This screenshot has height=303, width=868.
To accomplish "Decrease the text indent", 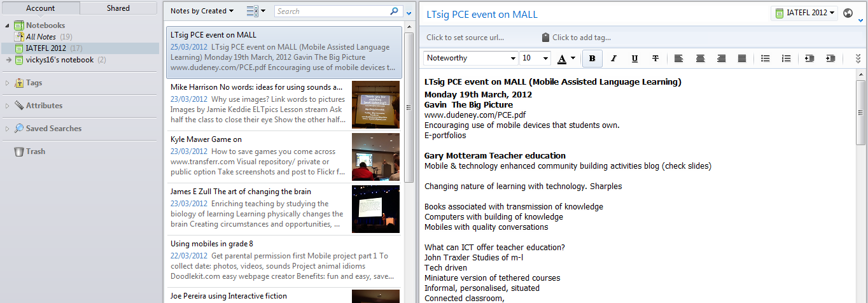I will (x=809, y=58).
